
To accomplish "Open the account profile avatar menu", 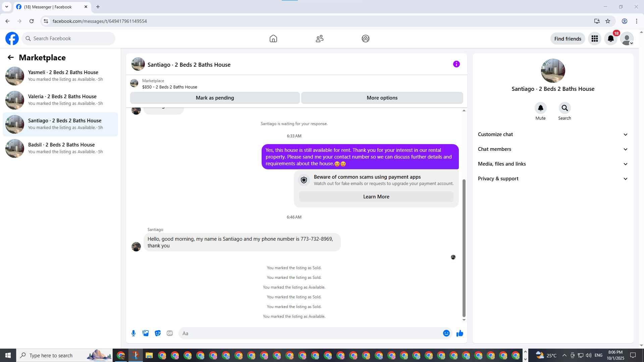I will pos(627,39).
